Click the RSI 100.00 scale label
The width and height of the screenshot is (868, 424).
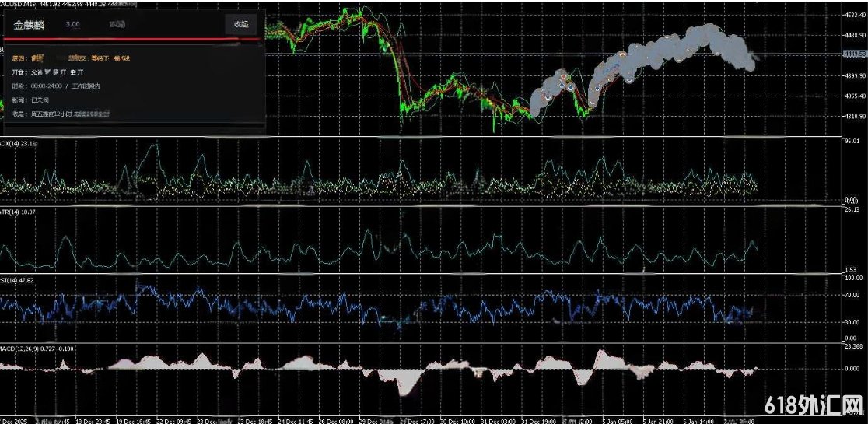[854, 278]
